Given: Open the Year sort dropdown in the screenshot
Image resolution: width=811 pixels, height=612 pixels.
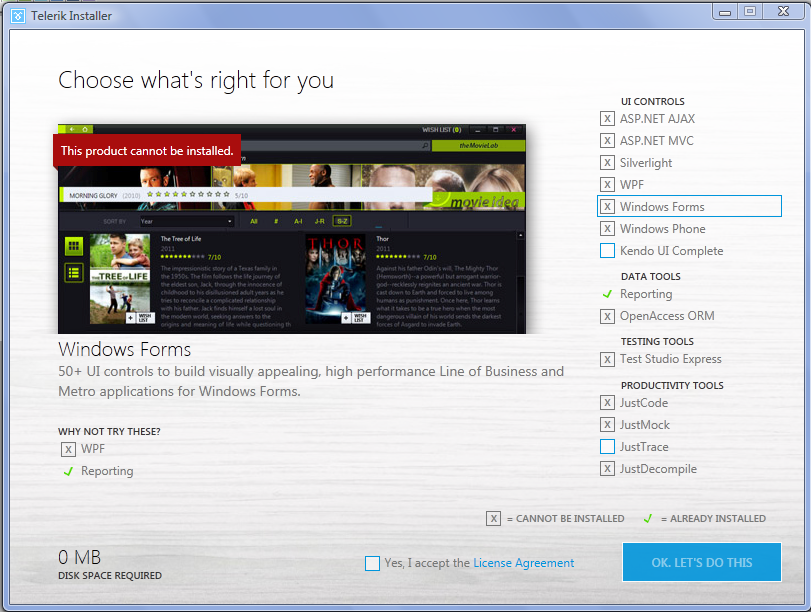Looking at the screenshot, I should coord(187,221).
